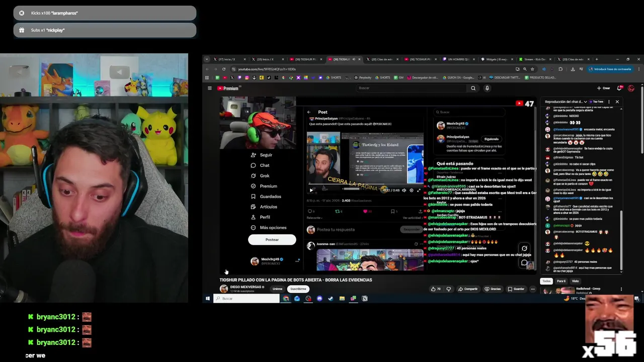Screen dimensions: 644x362
Task: Open the chat panel three-dot options
Action: pos(609,102)
